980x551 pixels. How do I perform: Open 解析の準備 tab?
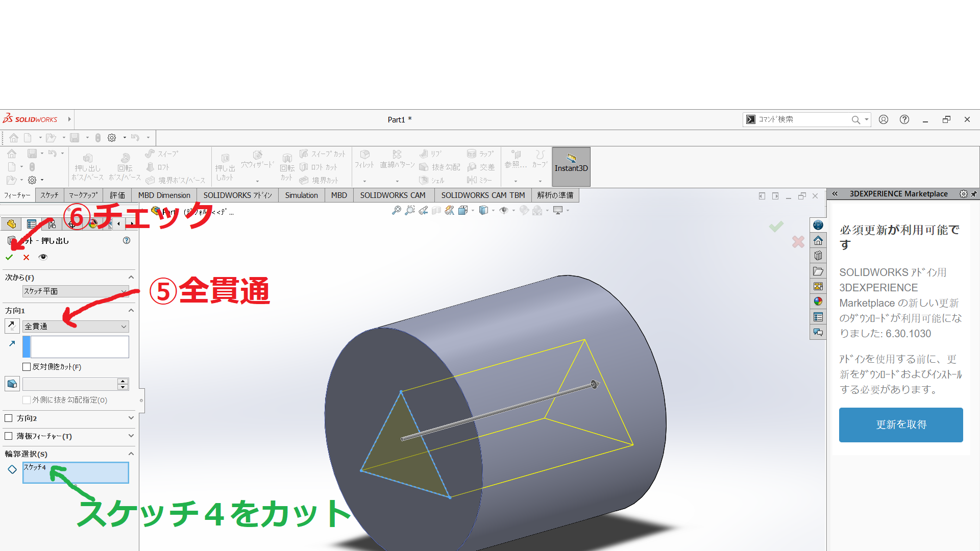pos(555,195)
